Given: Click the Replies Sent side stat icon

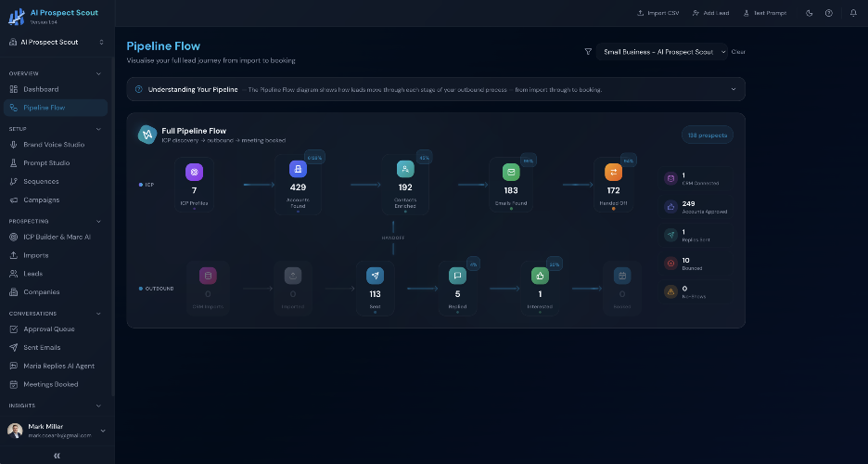Looking at the screenshot, I should [670, 236].
